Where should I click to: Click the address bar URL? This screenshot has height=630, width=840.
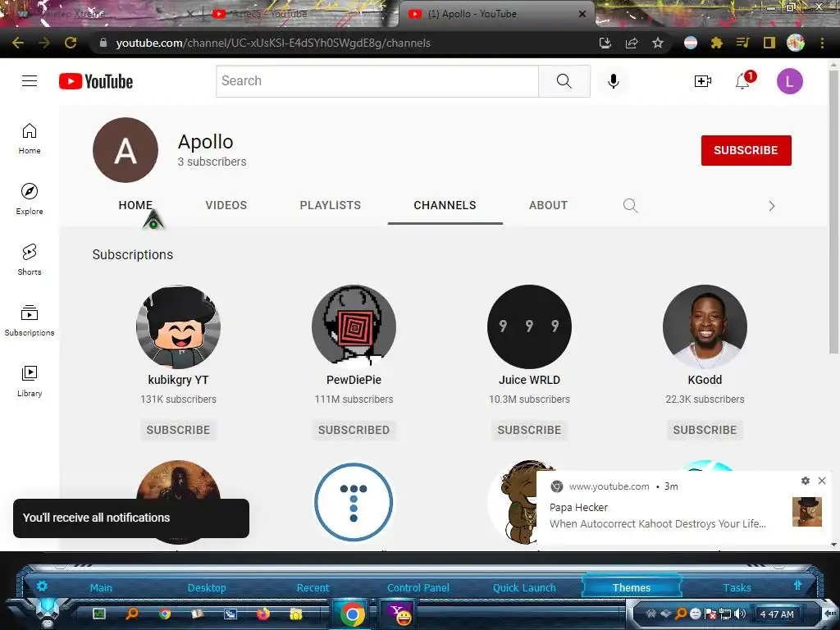[273, 43]
